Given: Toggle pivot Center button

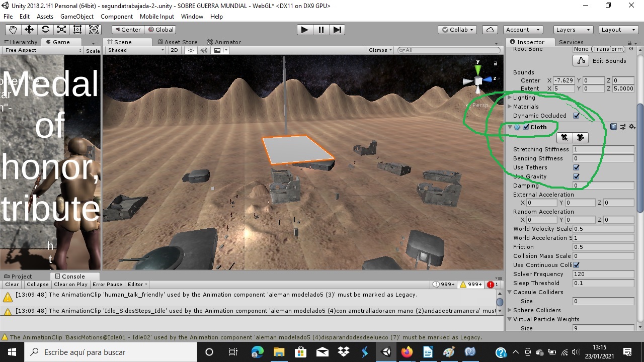Looking at the screenshot, I should point(128,30).
